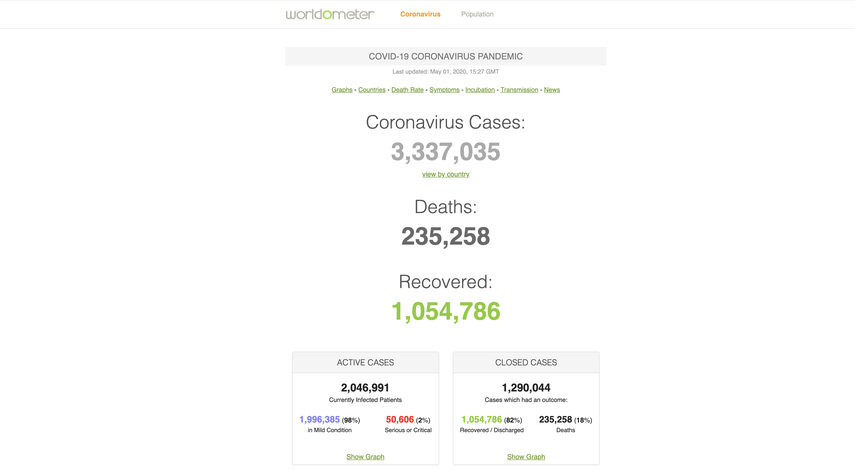This screenshot has height=471, width=855.
Task: Click Cases which had an outcome label
Action: [x=526, y=400]
